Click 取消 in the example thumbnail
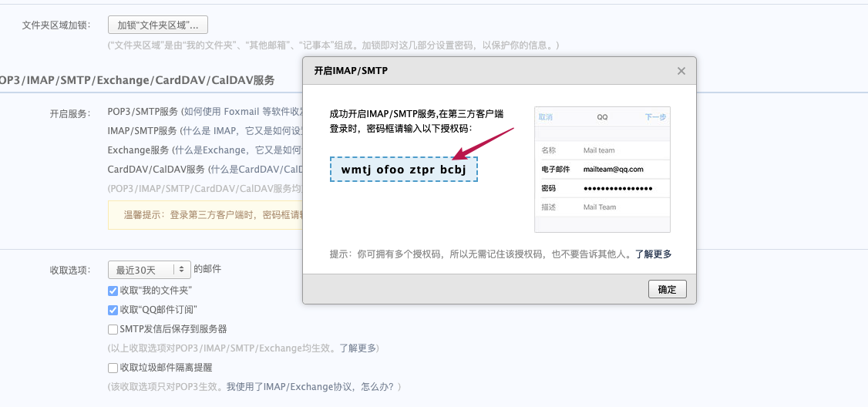The image size is (868, 407). (546, 117)
